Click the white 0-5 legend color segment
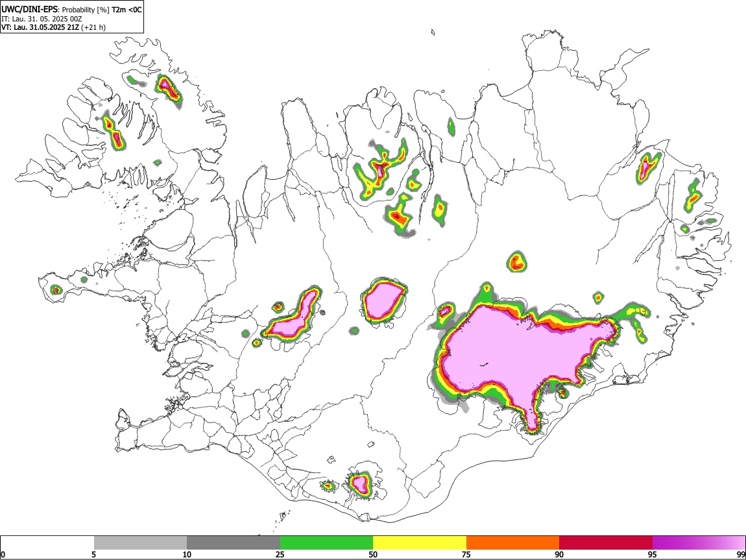The height and width of the screenshot is (560, 746). pyautogui.click(x=47, y=543)
